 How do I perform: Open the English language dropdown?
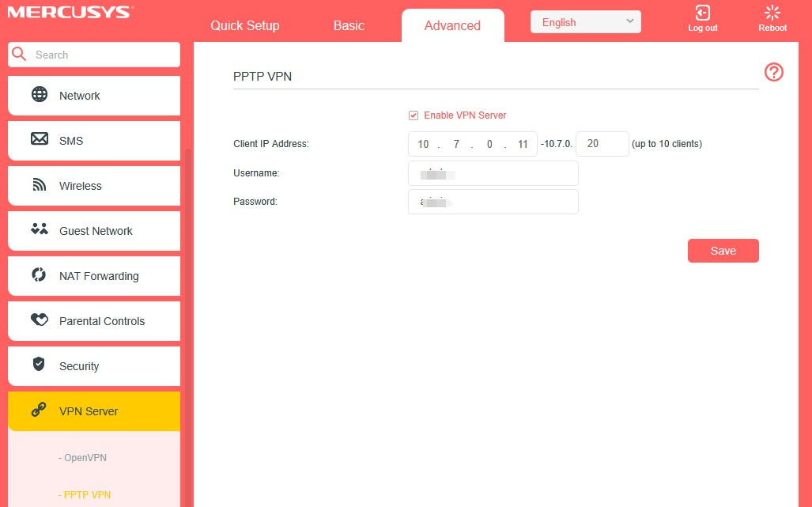click(585, 21)
